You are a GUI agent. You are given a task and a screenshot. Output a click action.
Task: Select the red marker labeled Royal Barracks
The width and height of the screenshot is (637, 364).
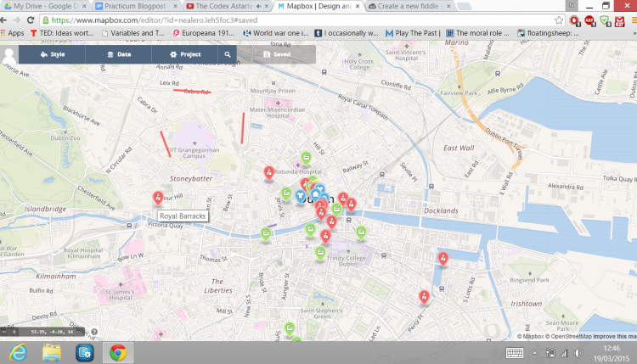pyautogui.click(x=158, y=198)
